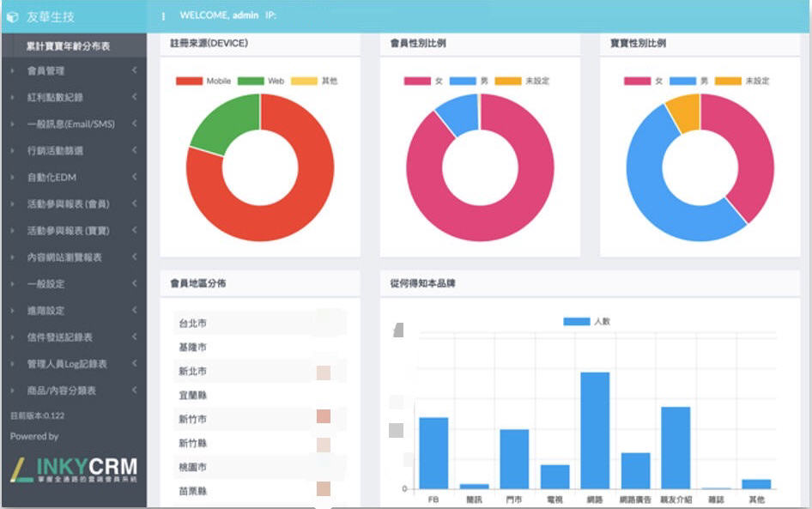Expand the 自動化EDM sidebar chevron
Viewport: 812px width, 509px height.
pyautogui.click(x=135, y=177)
